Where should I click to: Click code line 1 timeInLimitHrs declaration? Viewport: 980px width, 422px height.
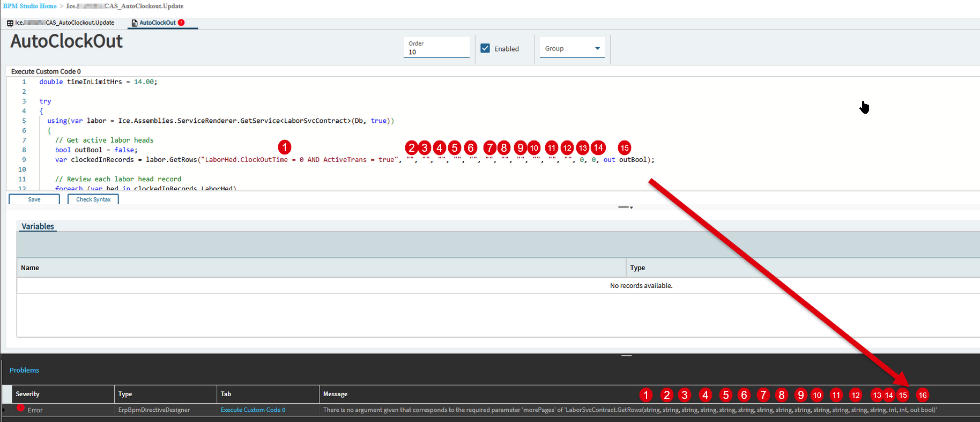98,82
